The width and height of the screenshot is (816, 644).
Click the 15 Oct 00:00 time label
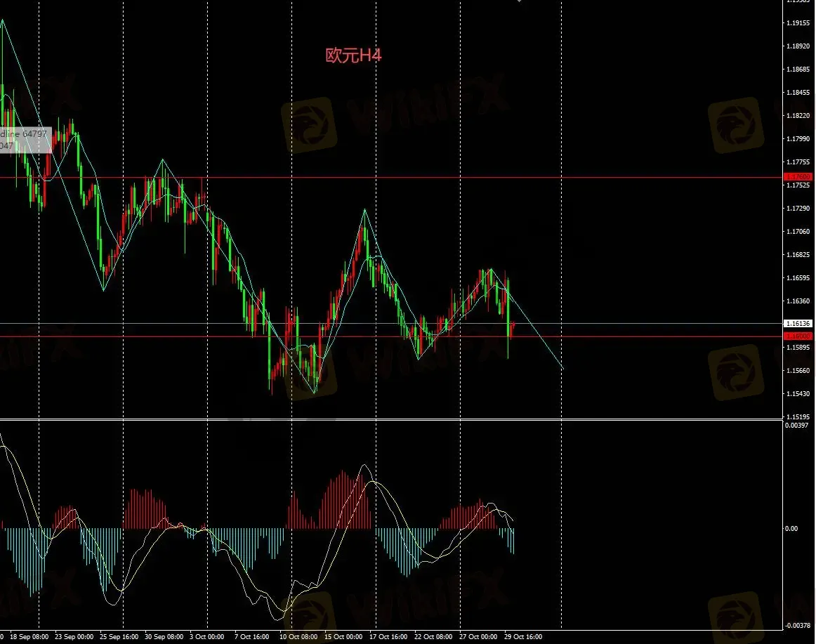343,637
